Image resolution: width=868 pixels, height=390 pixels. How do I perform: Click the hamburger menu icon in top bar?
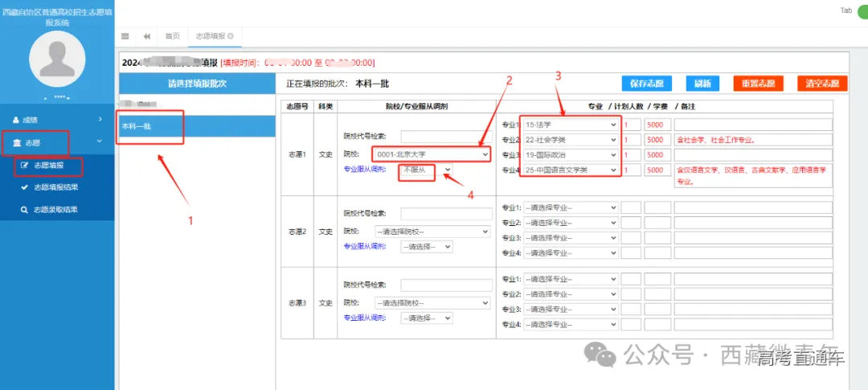125,36
